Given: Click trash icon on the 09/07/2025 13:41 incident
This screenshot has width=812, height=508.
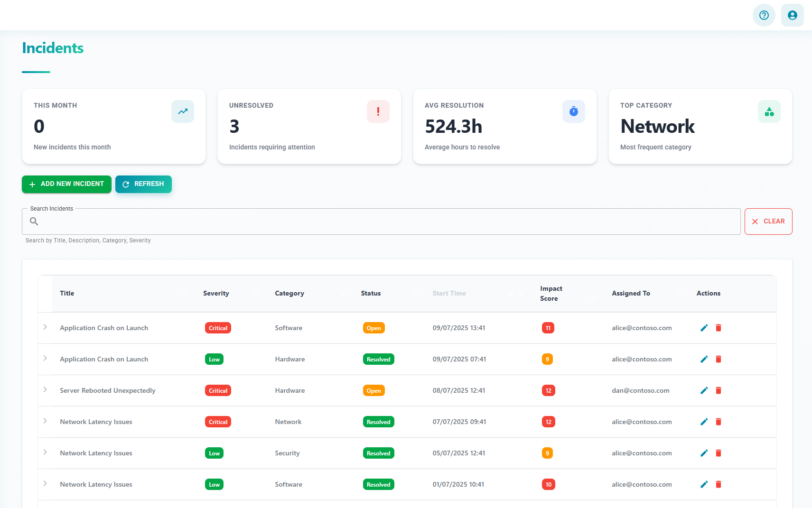Looking at the screenshot, I should [719, 328].
